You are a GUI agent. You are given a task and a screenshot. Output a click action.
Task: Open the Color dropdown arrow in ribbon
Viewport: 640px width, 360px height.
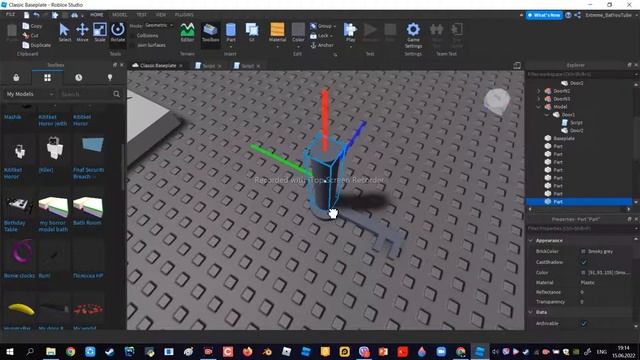(x=298, y=47)
